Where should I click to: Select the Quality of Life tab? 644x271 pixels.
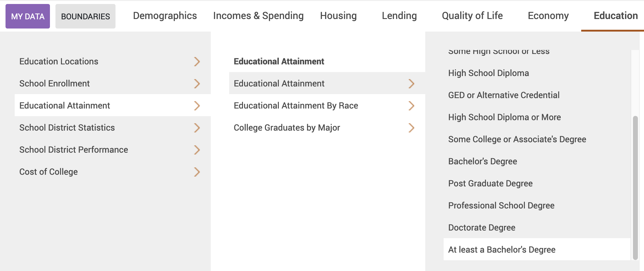click(x=472, y=16)
